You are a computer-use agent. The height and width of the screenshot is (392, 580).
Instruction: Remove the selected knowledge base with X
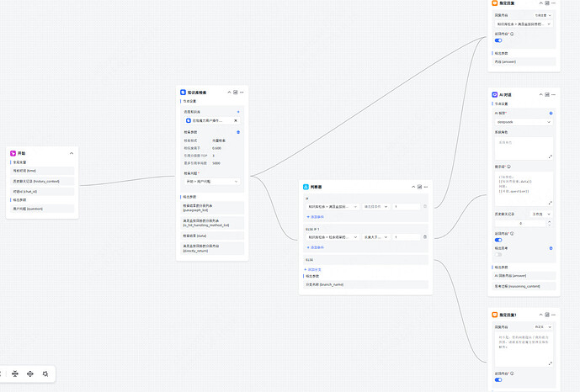click(x=236, y=120)
